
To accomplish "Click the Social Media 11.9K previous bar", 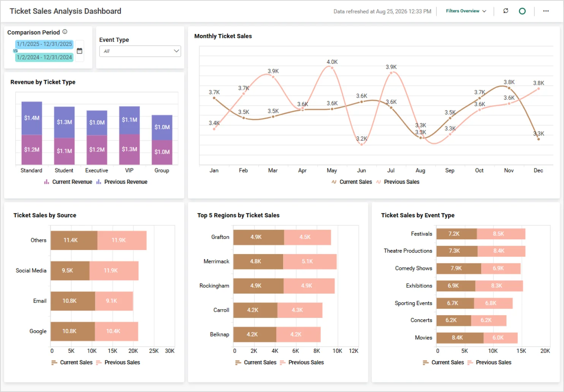I will (x=114, y=271).
